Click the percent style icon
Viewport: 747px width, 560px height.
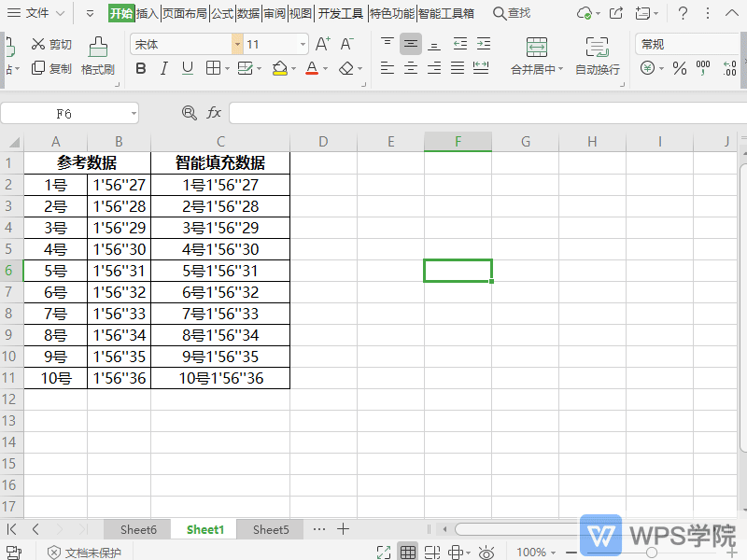click(679, 68)
